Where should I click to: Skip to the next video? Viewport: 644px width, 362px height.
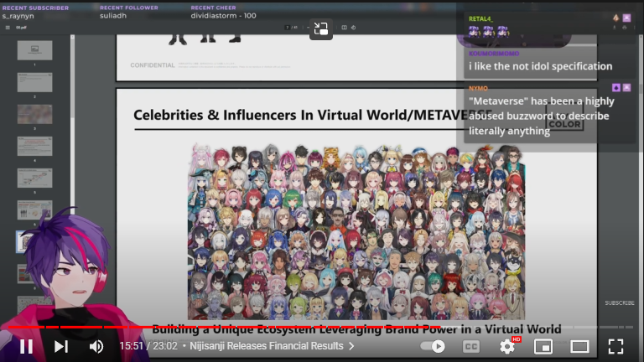pos(61,346)
